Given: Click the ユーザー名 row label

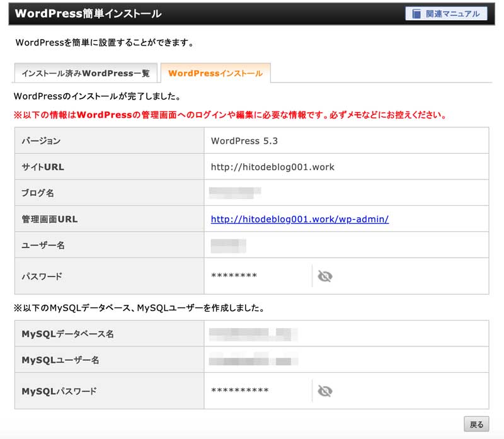Looking at the screenshot, I should pos(43,246).
